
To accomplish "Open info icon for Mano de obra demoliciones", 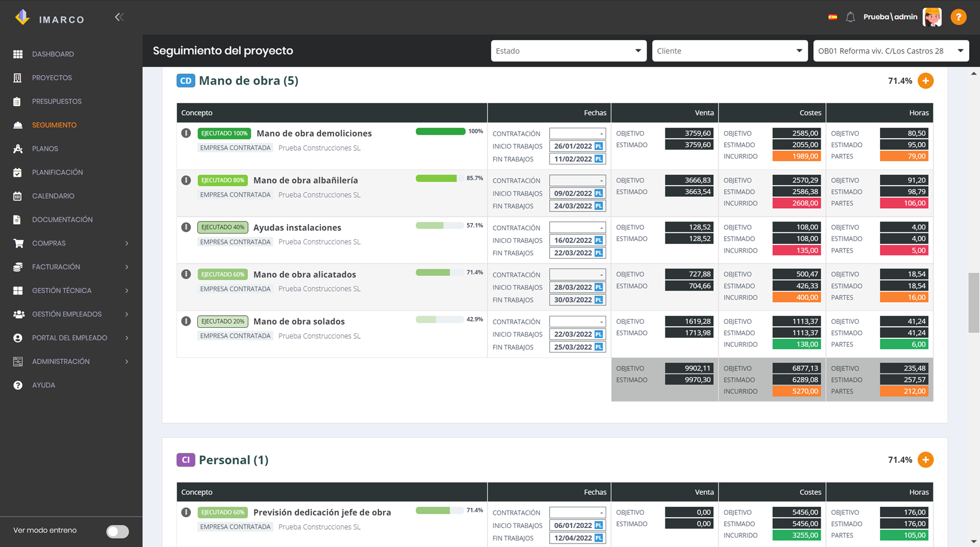I will click(186, 133).
